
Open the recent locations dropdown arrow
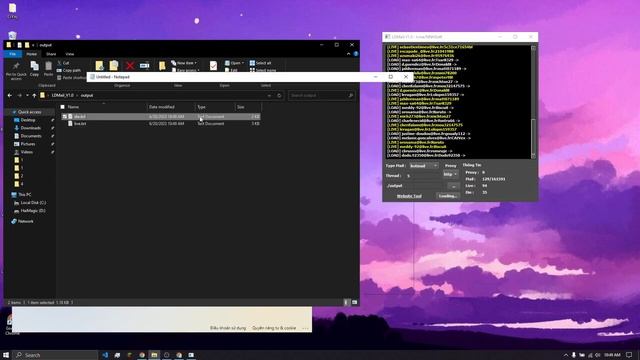(x=27, y=95)
